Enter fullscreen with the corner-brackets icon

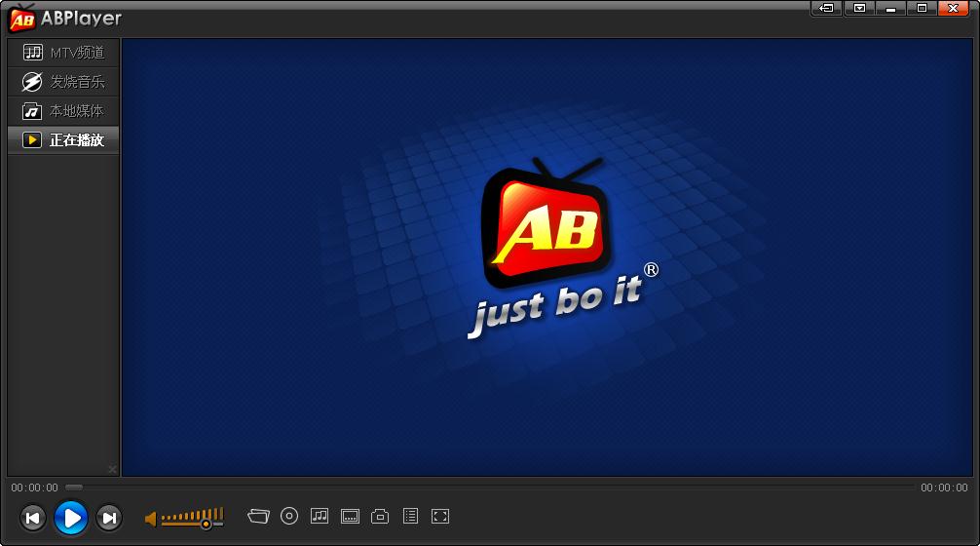coord(440,516)
